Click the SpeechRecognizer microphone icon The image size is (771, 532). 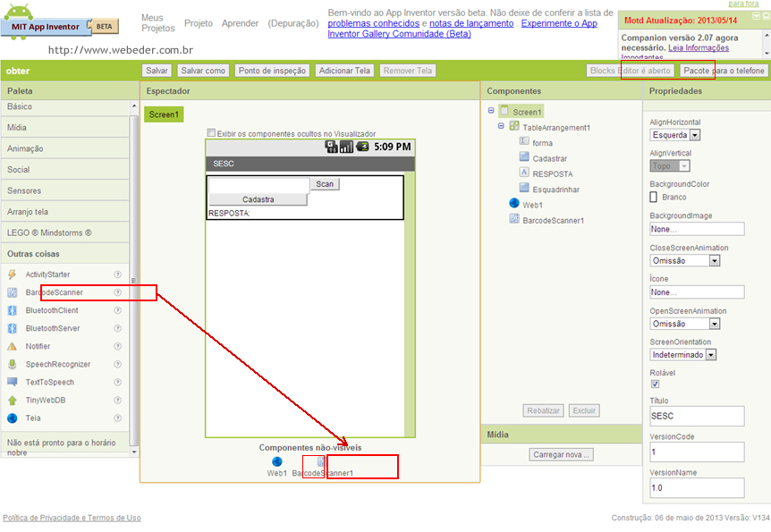click(x=13, y=364)
